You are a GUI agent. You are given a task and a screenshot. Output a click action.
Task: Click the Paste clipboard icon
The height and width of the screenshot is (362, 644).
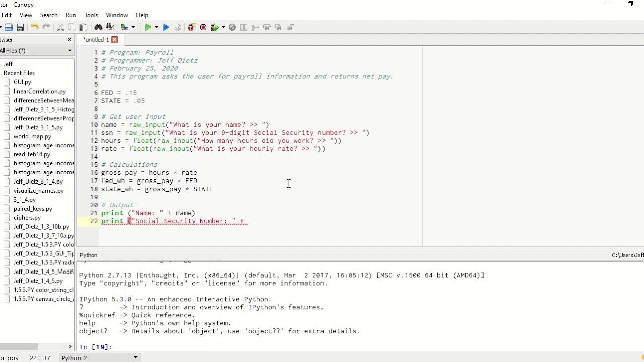(84, 27)
